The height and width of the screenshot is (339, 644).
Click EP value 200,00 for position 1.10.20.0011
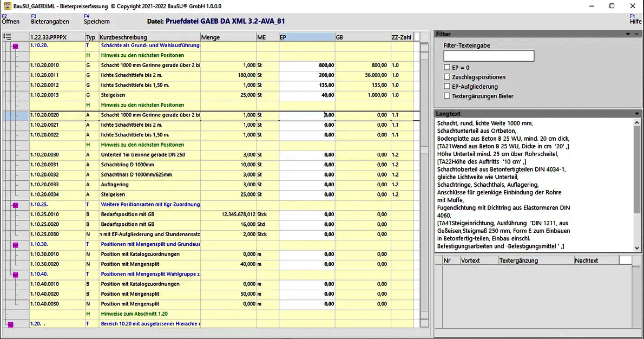(307, 75)
